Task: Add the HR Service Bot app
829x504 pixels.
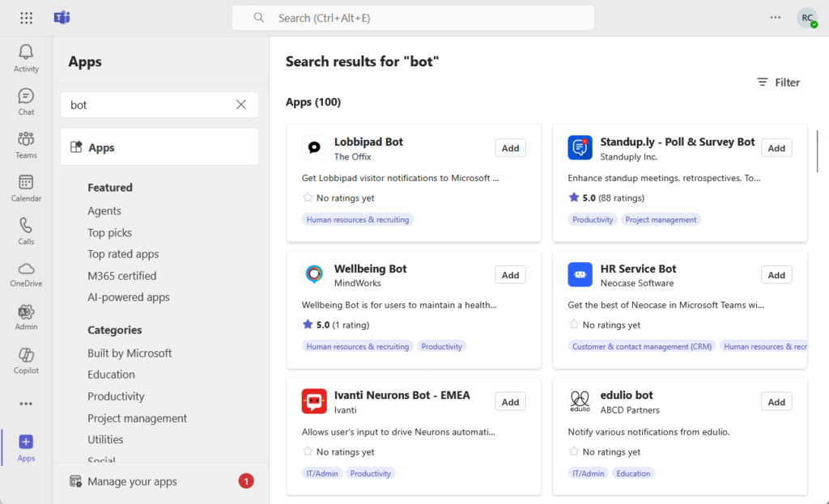Action: point(776,275)
